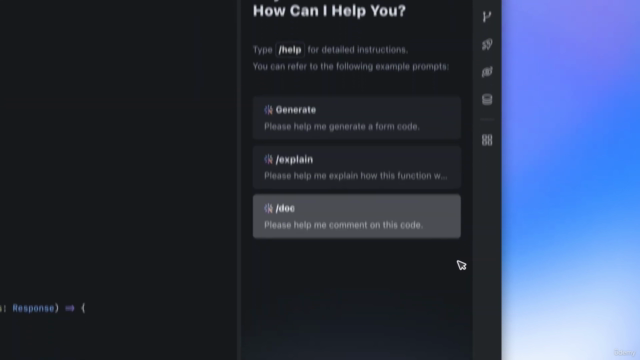Click the sidebar icon below the rocket

click(x=487, y=72)
